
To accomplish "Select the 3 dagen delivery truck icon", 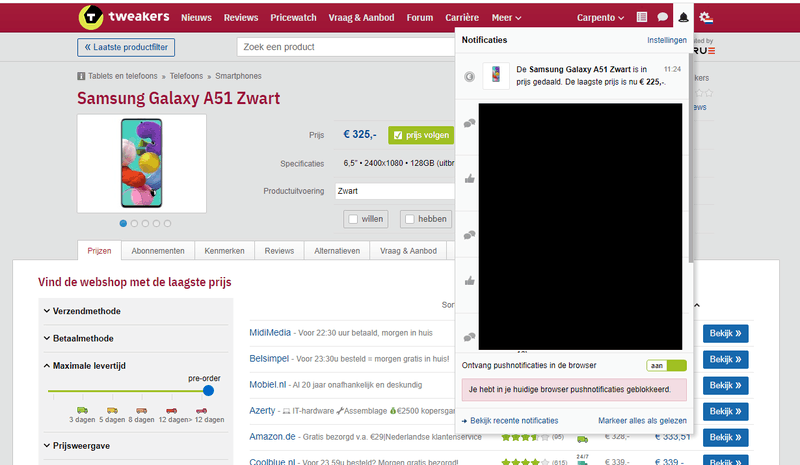I will 82,410.
